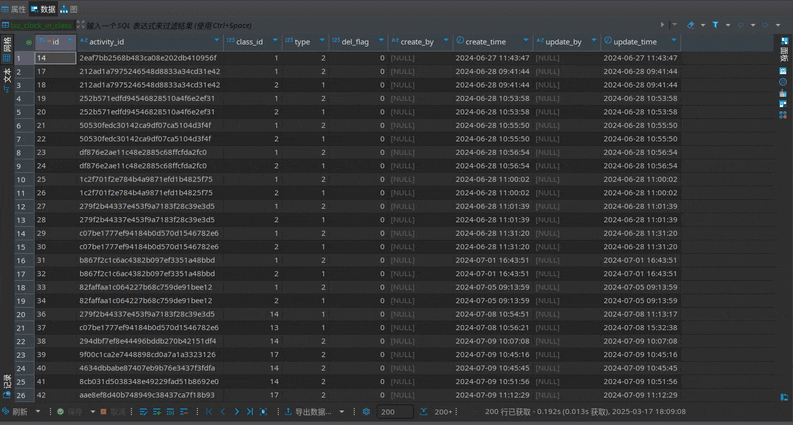Click the eraser clear-filter icon
793x425 pixels.
coord(691,25)
